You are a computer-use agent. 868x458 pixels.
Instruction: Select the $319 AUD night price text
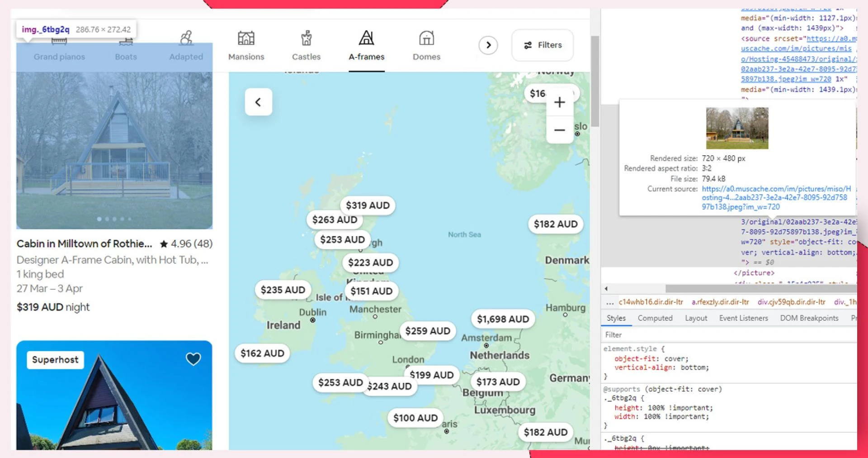53,307
